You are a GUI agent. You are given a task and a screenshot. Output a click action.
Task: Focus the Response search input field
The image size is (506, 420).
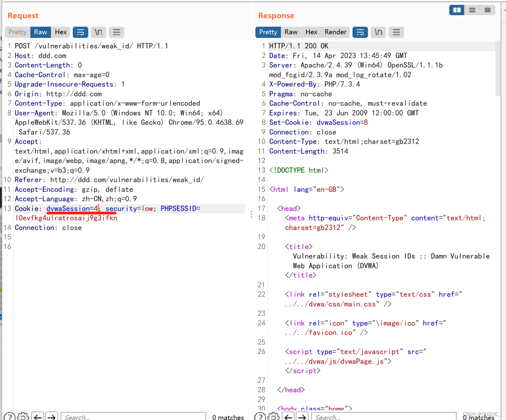click(384, 417)
